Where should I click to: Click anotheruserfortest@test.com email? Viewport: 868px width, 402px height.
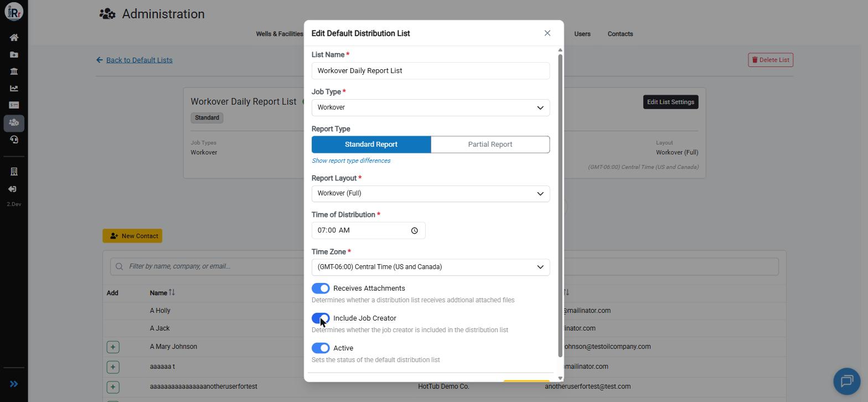[587, 386]
